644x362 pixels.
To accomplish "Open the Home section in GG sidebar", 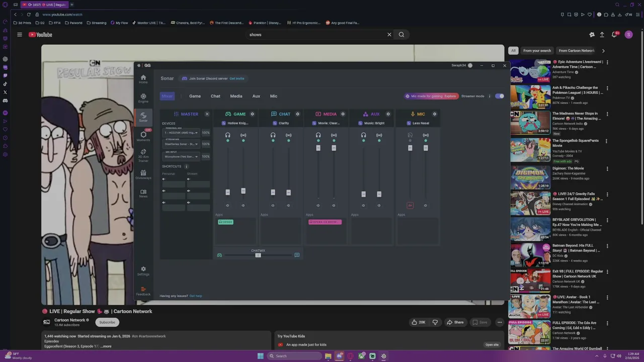I will (143, 79).
